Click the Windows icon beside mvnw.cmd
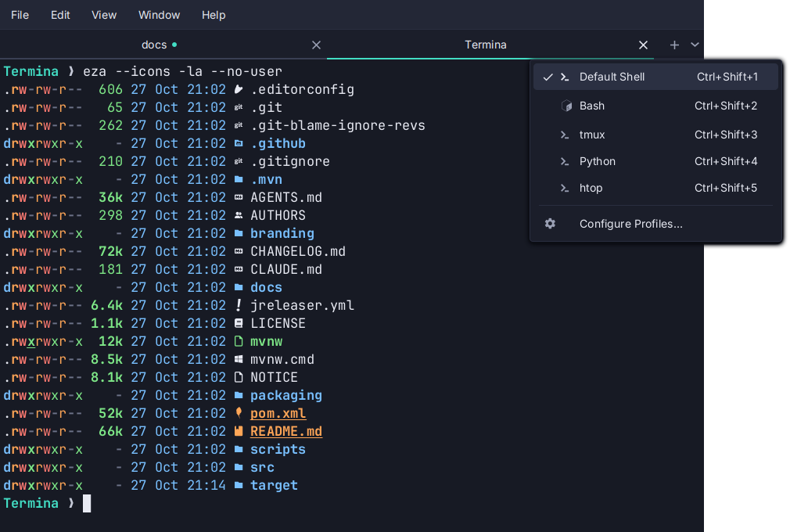 click(239, 359)
